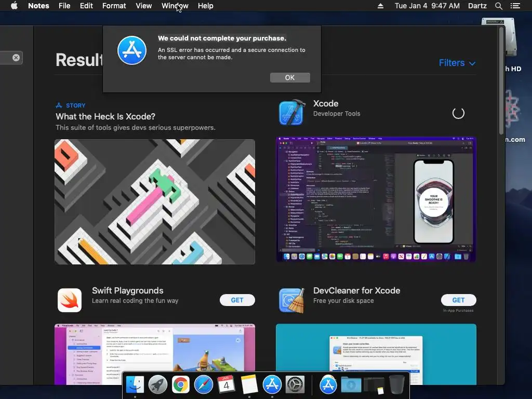Screen dimensions: 532x399
Task: Open the Help menu
Action: coord(206,6)
